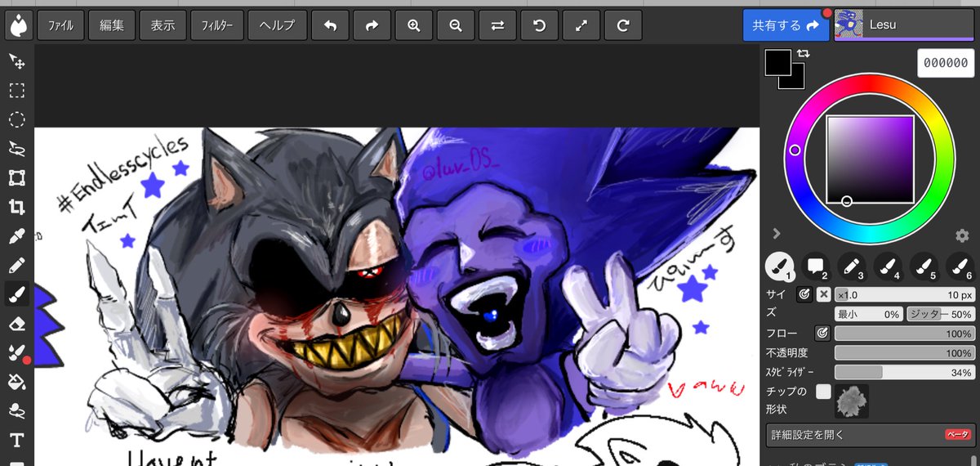Select the brush tool with red dot
The image size is (980, 466).
click(x=16, y=353)
